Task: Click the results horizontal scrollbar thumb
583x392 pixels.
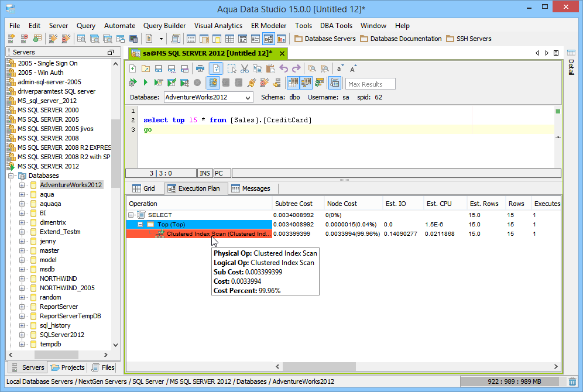Action: tap(320, 367)
